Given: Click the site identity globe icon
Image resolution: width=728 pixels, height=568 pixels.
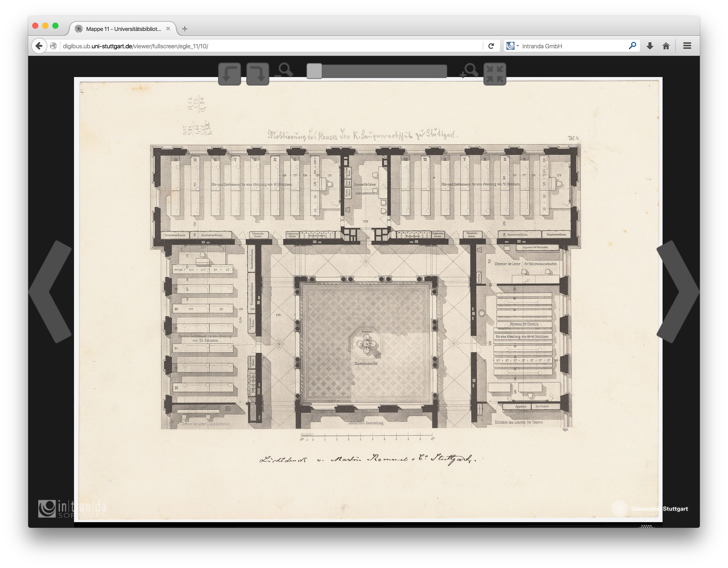Looking at the screenshot, I should click(x=53, y=46).
